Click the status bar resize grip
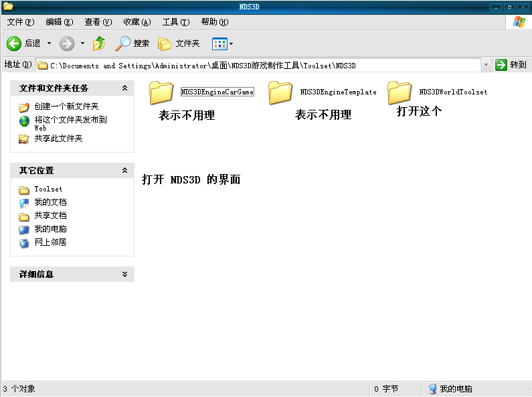 coord(528,392)
